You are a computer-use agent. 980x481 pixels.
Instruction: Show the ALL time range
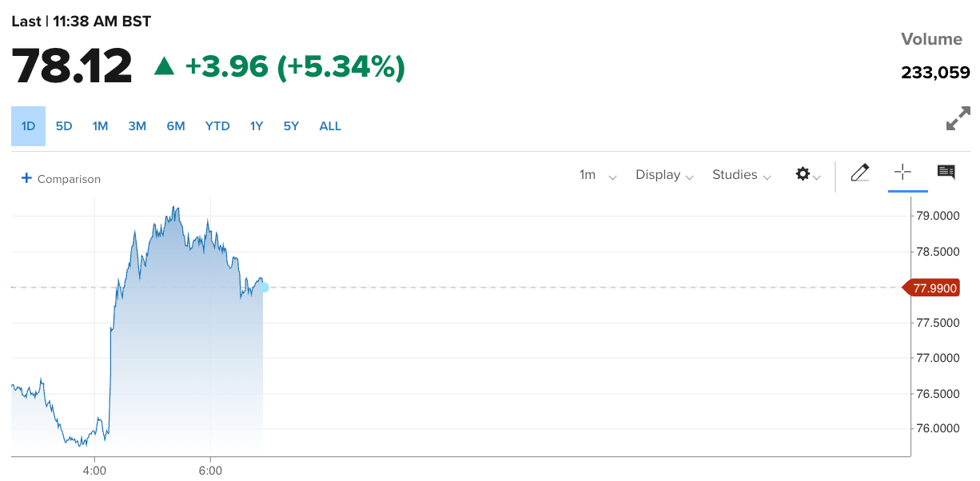coord(330,126)
